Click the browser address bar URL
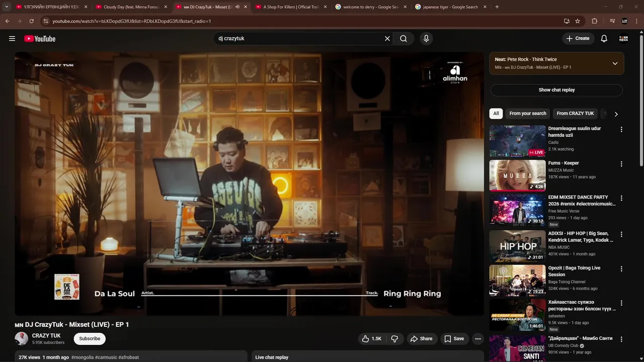The width and height of the screenshot is (644, 362). [132, 21]
